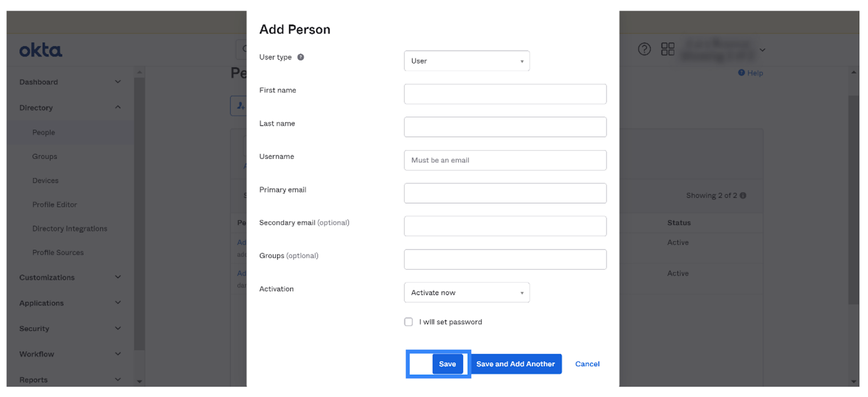Expand the Dashboard sidebar section
This screenshot has height=397, width=868.
click(x=70, y=82)
